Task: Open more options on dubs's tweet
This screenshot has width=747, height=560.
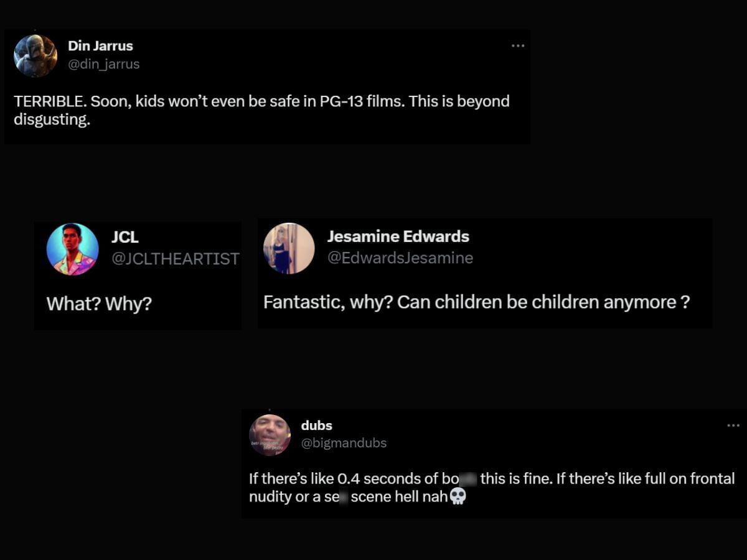Action: [733, 426]
